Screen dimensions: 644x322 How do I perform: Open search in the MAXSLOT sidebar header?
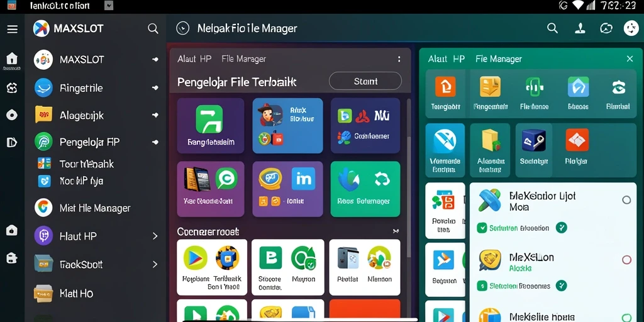click(153, 28)
